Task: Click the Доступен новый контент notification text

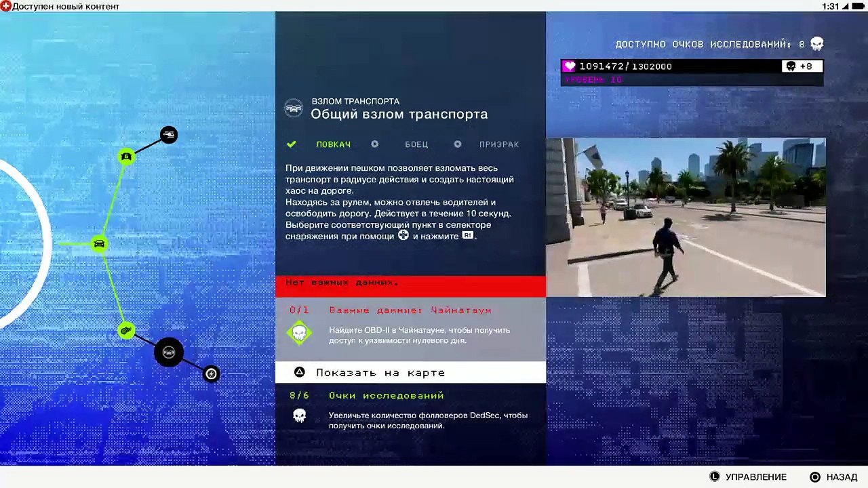Action: point(66,6)
